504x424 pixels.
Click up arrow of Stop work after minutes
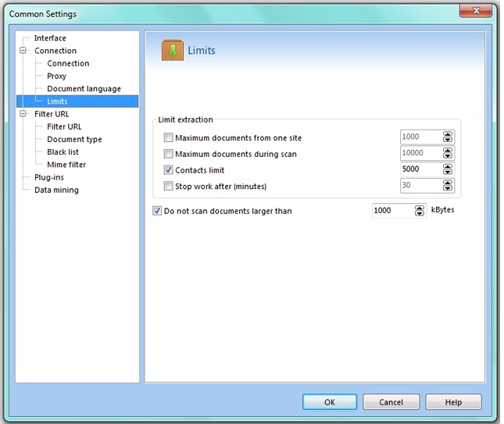point(448,183)
